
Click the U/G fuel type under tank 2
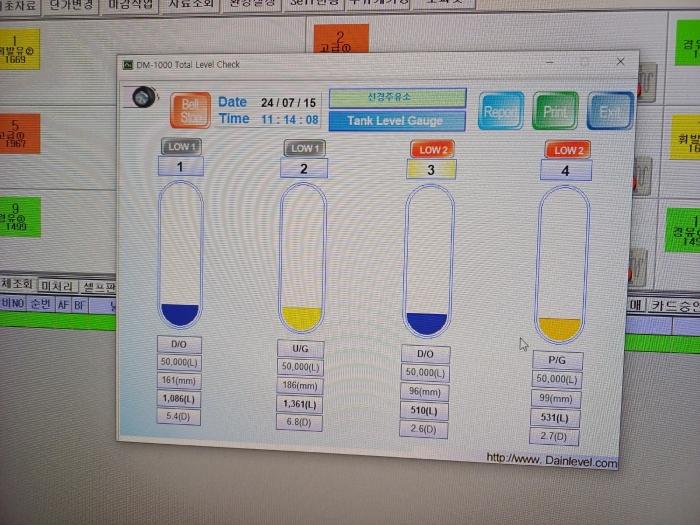[x=300, y=349]
